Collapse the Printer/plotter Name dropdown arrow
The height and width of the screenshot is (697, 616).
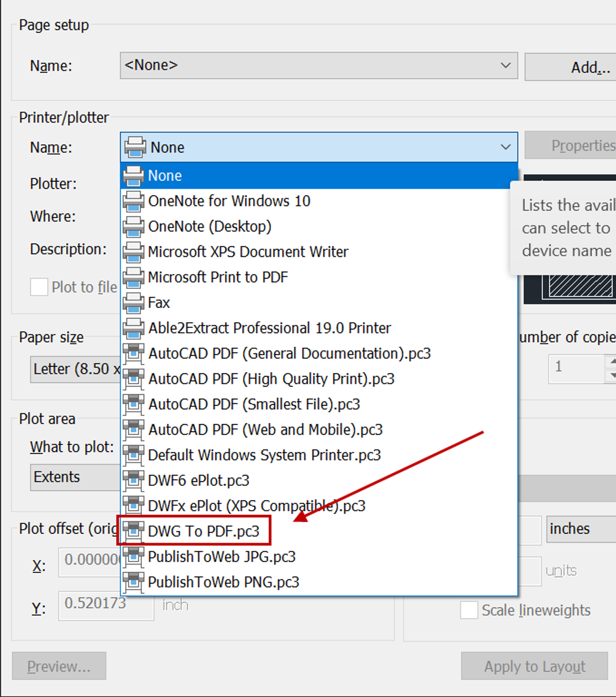tap(505, 147)
